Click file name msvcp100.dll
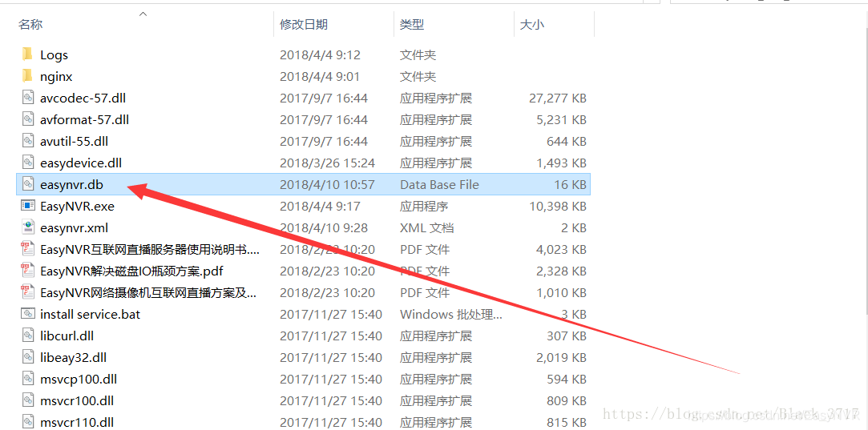 tap(79, 380)
